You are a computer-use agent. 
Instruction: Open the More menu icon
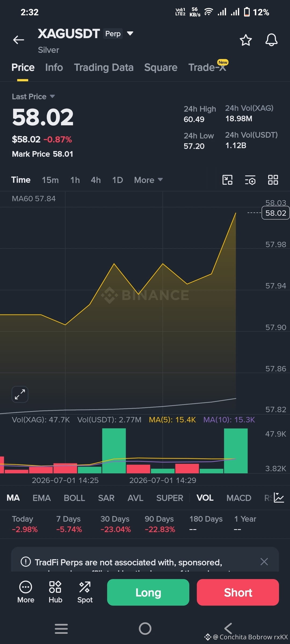click(26, 592)
